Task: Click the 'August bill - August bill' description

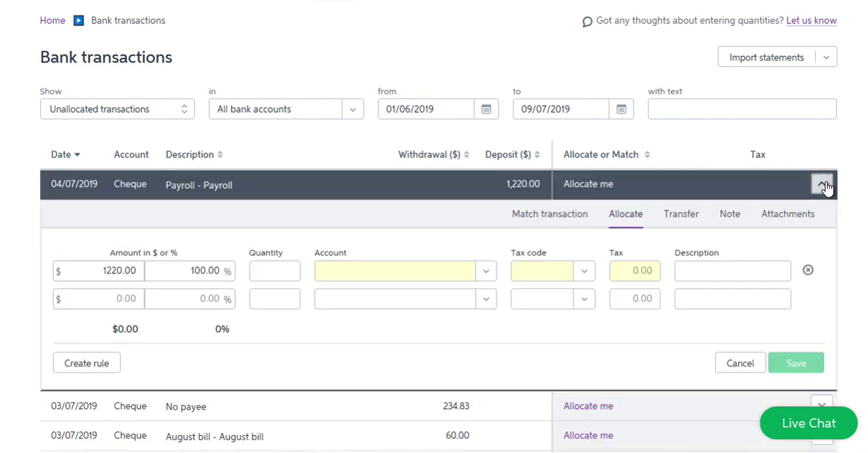Action: pos(215,437)
